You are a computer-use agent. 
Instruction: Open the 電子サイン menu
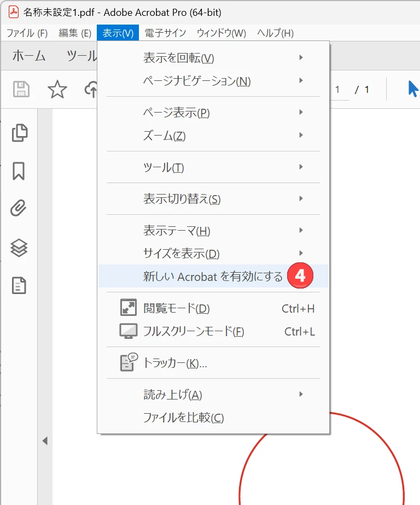(165, 33)
